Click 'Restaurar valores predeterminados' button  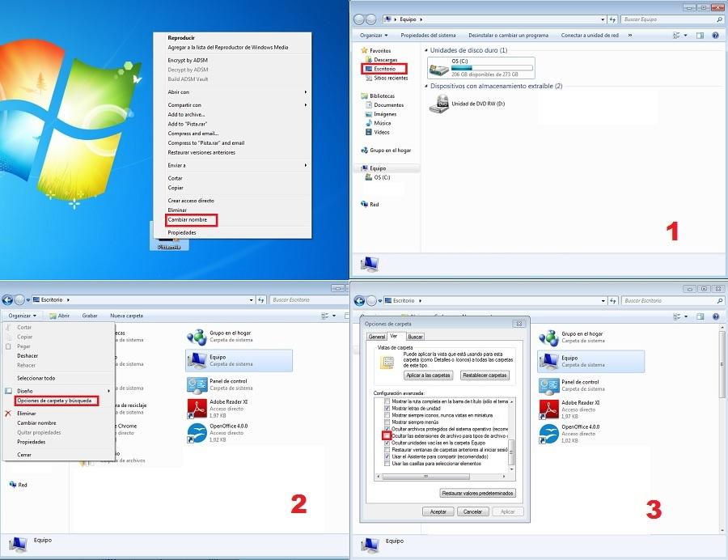pyautogui.click(x=477, y=493)
